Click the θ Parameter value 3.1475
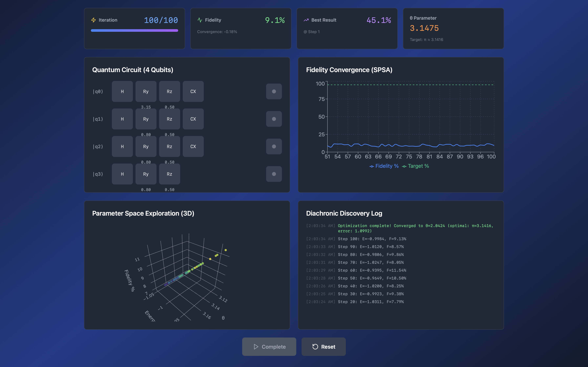 tap(424, 28)
